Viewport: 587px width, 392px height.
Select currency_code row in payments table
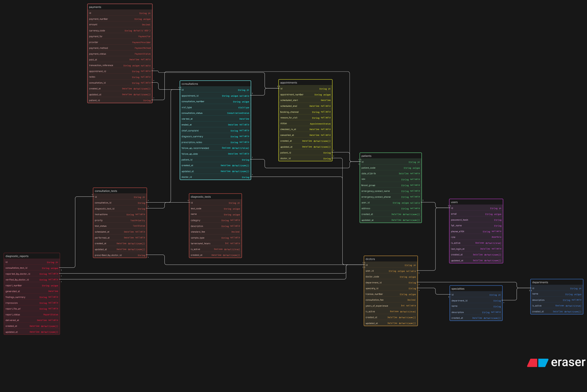[x=120, y=30]
